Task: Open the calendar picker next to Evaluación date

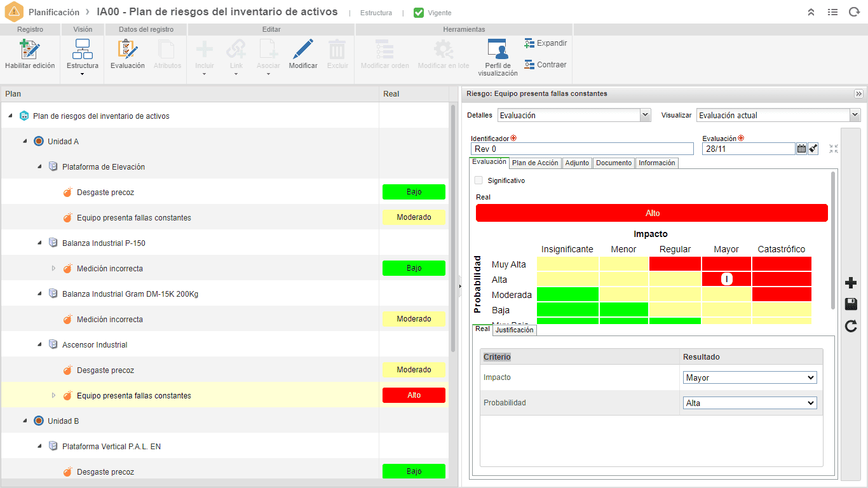Action: pos(801,149)
